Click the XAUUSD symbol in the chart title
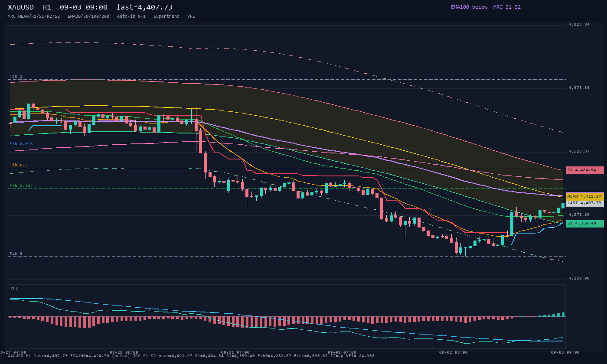Screen dimensions: 607x364 [x=22, y=7]
